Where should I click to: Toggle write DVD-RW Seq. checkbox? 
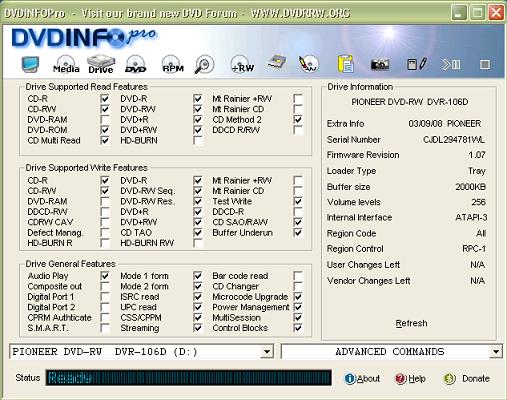pos(198,191)
